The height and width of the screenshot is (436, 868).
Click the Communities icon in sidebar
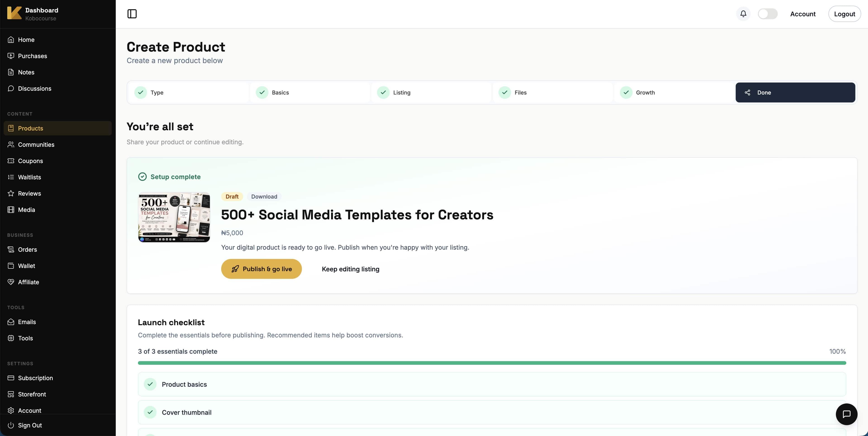click(x=11, y=145)
